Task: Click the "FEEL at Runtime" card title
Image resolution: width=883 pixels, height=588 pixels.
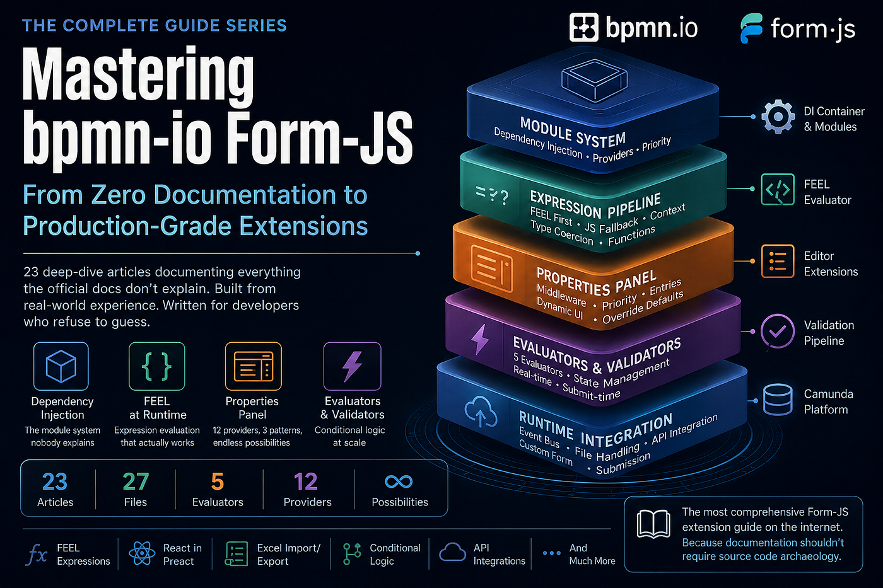Action: pyautogui.click(x=157, y=408)
